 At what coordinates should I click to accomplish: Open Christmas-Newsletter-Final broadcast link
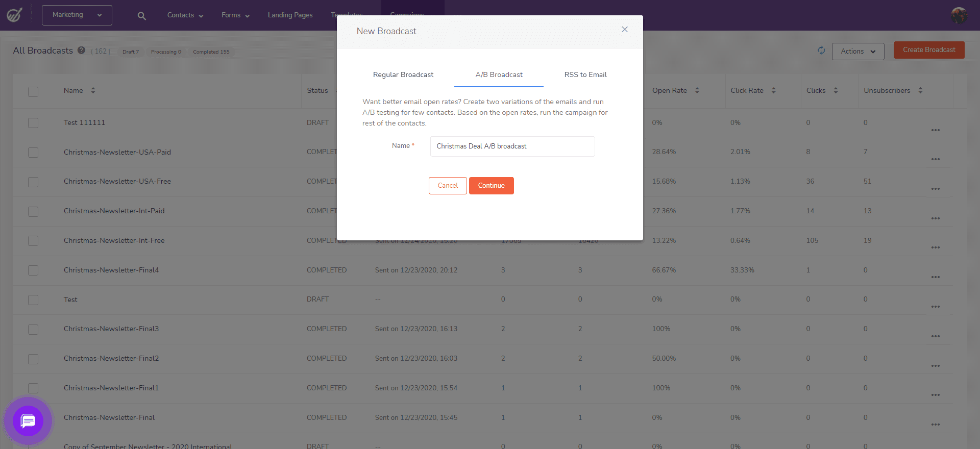109,417
